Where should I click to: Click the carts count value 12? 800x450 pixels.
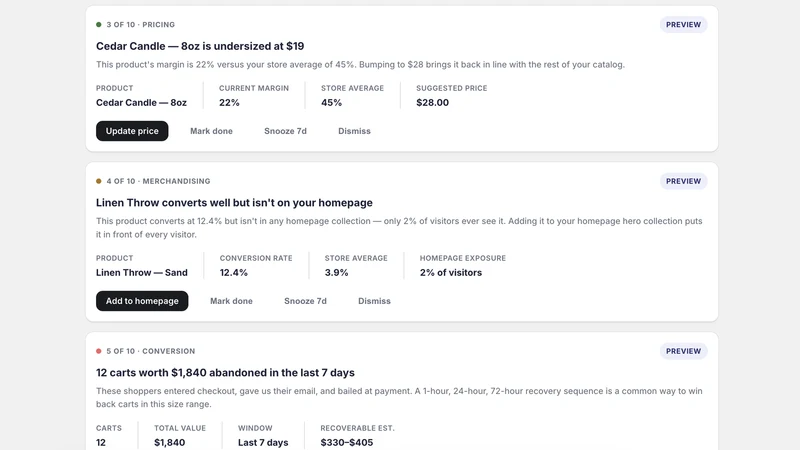click(101, 442)
